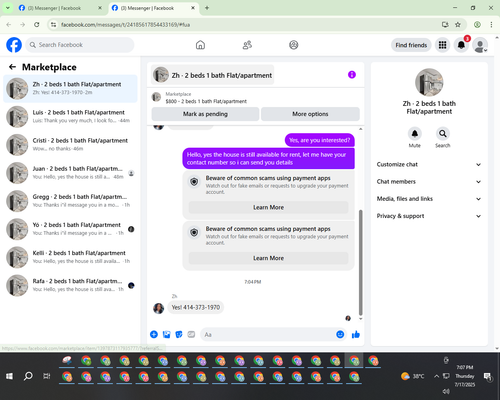The width and height of the screenshot is (500, 400).
Task: Open the Zh conversation in the list
Action: 70,88
